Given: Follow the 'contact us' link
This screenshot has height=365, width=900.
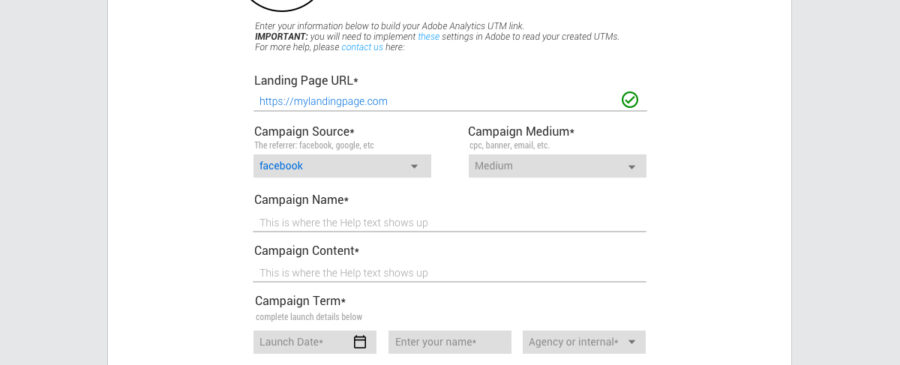Looking at the screenshot, I should [362, 47].
